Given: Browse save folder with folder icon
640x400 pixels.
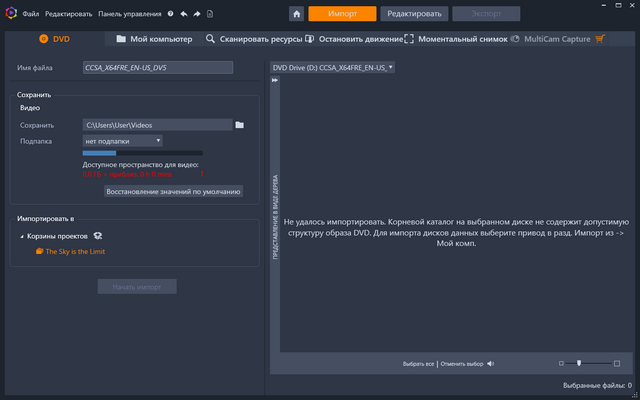Looking at the screenshot, I should coord(240,125).
